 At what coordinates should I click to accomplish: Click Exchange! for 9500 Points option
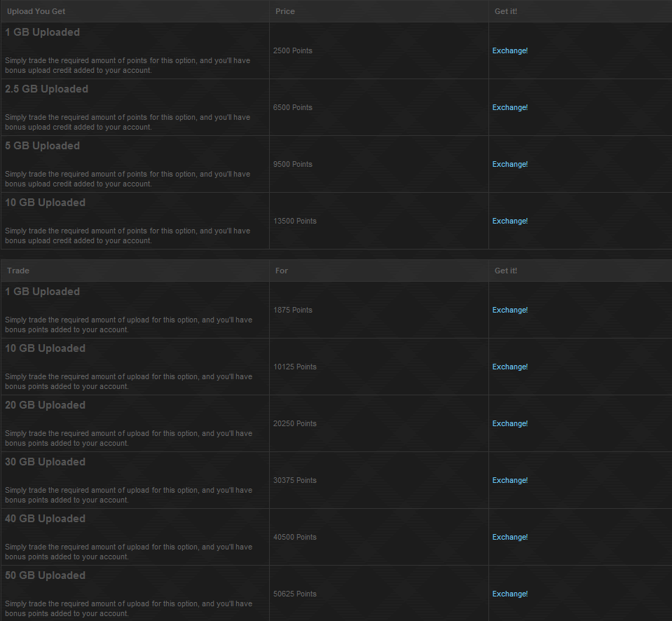pos(509,164)
